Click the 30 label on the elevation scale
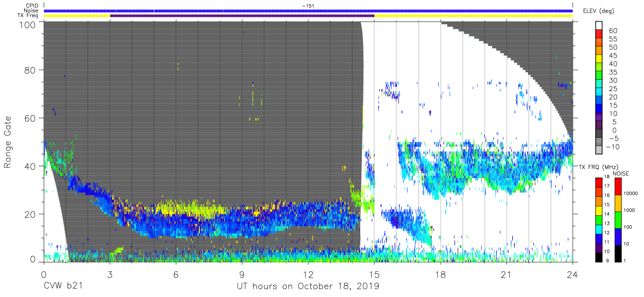644x297 pixels. (612, 81)
